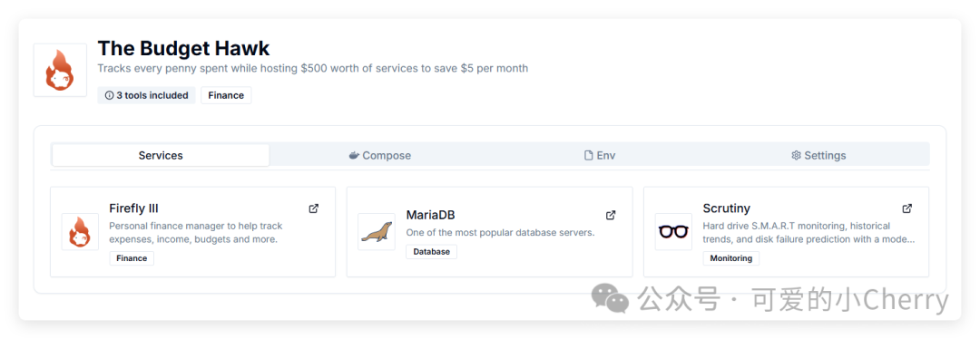Go to the Settings tab
The image size is (980, 339).
click(x=818, y=156)
